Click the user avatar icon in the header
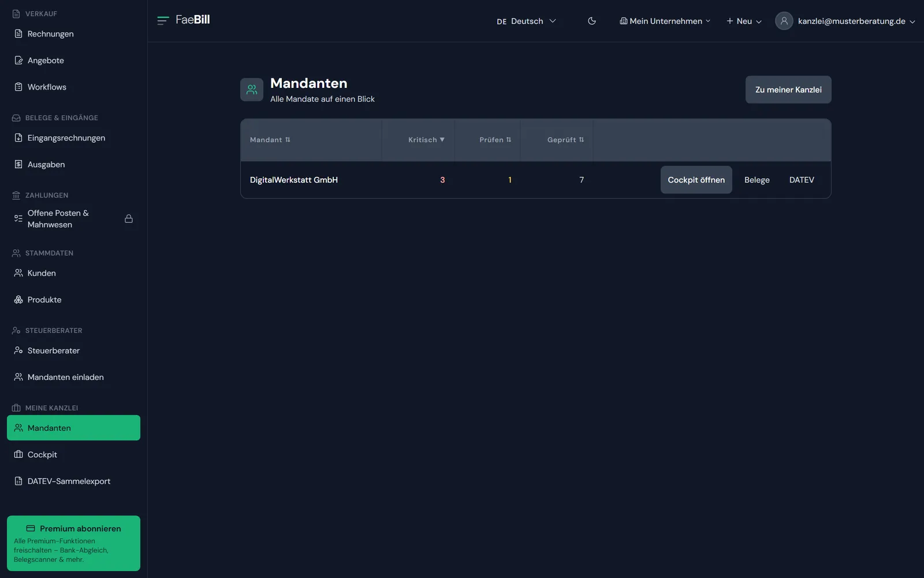 click(784, 21)
